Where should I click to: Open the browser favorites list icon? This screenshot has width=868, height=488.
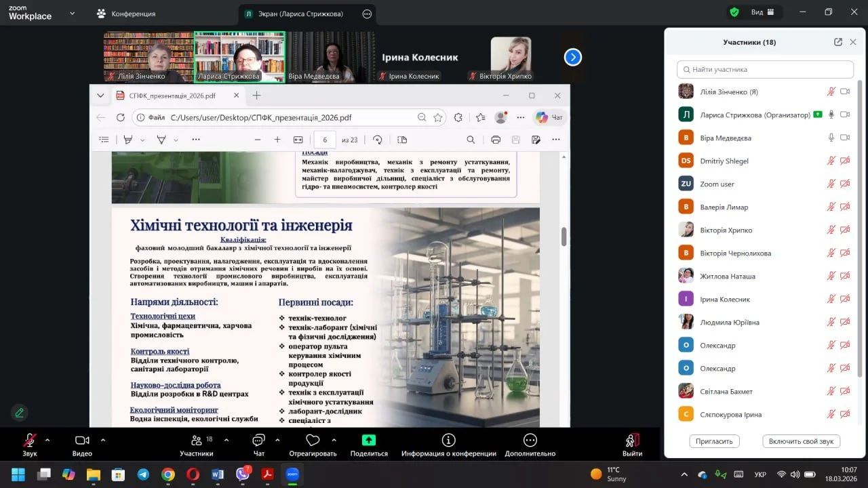click(x=481, y=117)
